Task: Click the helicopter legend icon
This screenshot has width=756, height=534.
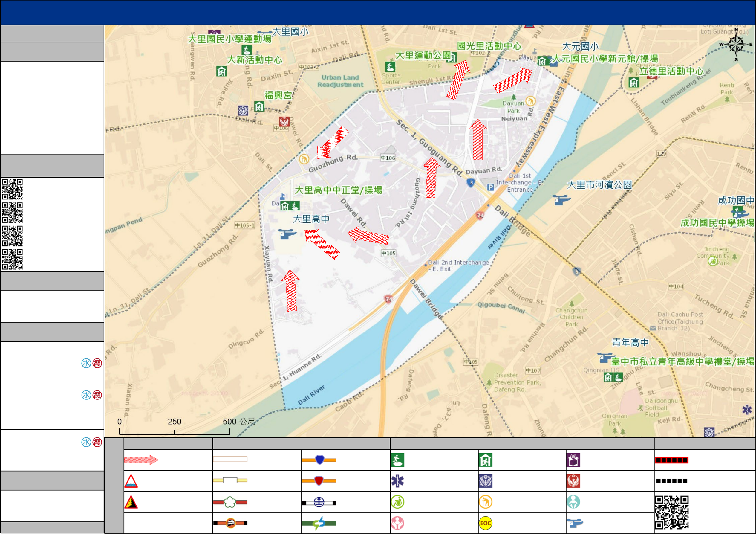Action: [575, 523]
